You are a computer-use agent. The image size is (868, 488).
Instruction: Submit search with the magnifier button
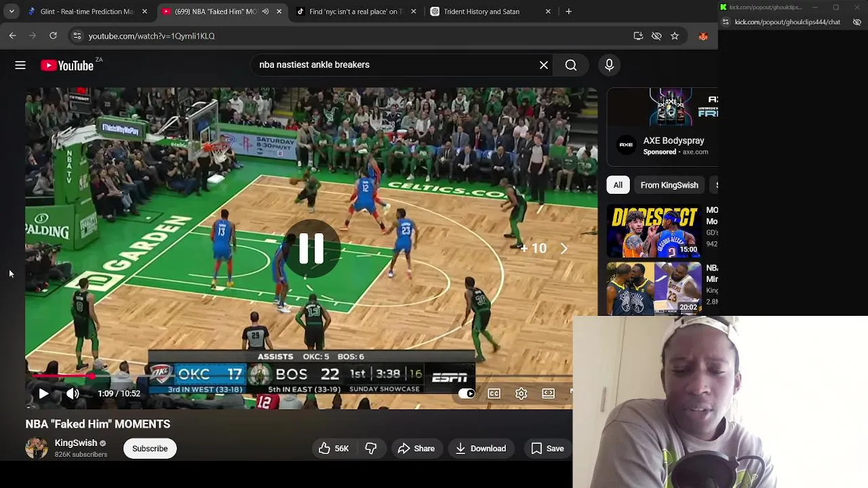click(x=571, y=65)
